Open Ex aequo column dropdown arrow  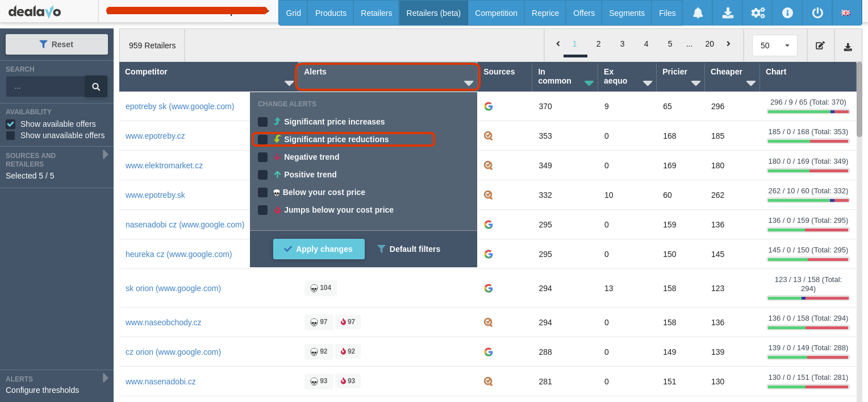[x=648, y=83]
